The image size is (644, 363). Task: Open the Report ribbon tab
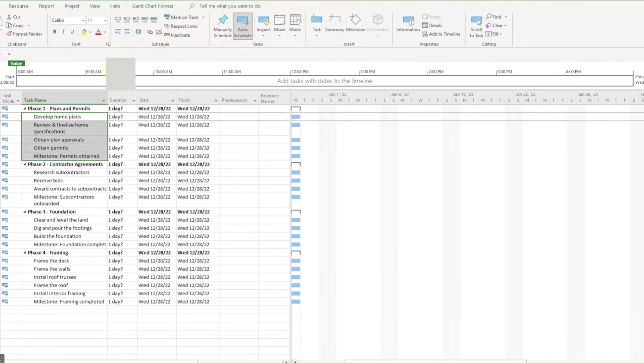[46, 6]
